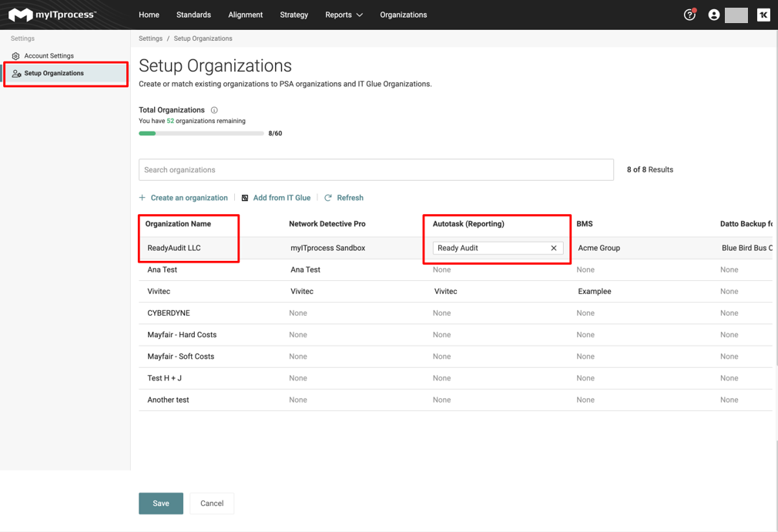Click the myITprocess logo

tap(52, 15)
